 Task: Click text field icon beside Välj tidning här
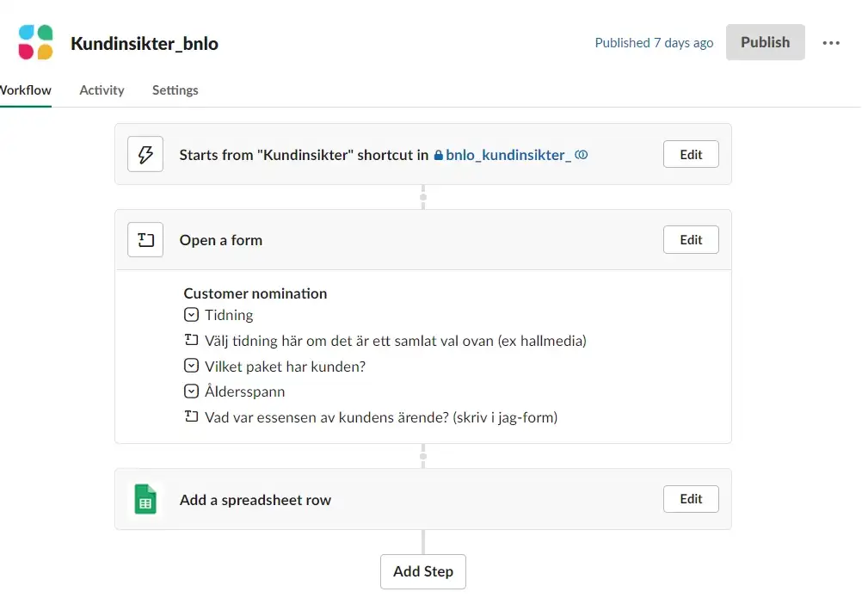click(x=192, y=341)
